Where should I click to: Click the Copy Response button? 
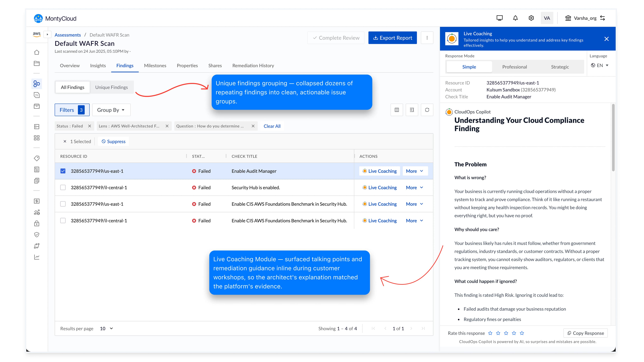pyautogui.click(x=585, y=333)
